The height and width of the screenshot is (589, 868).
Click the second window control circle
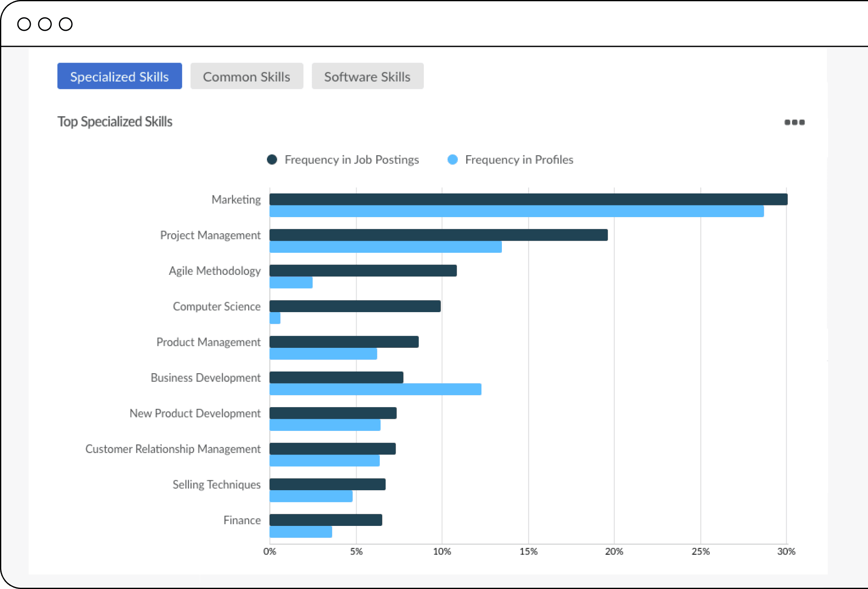click(x=45, y=24)
